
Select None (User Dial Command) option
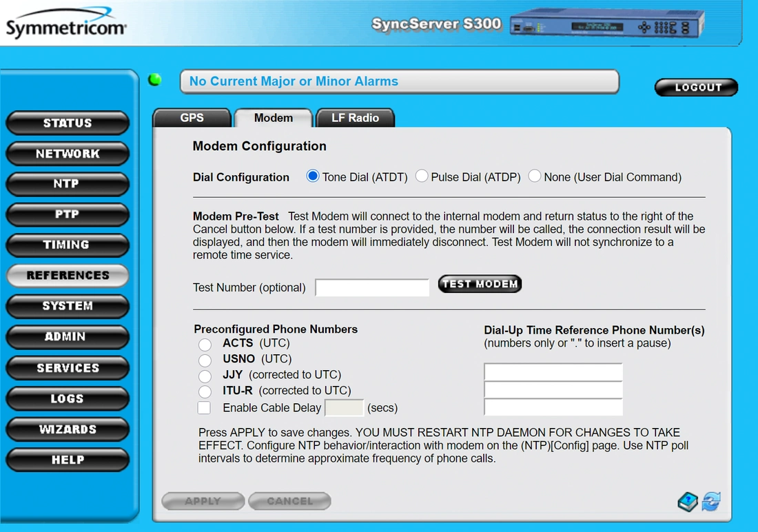click(534, 176)
